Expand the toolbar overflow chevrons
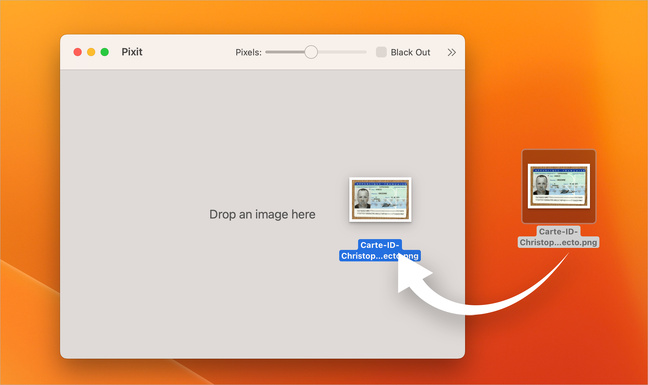The height and width of the screenshot is (385, 648). (451, 52)
